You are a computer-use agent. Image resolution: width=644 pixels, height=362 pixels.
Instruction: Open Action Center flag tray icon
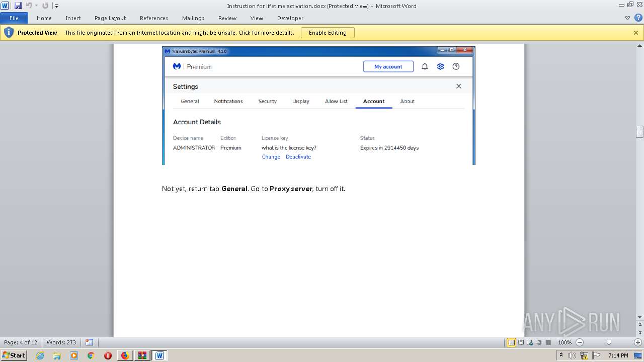596,355
